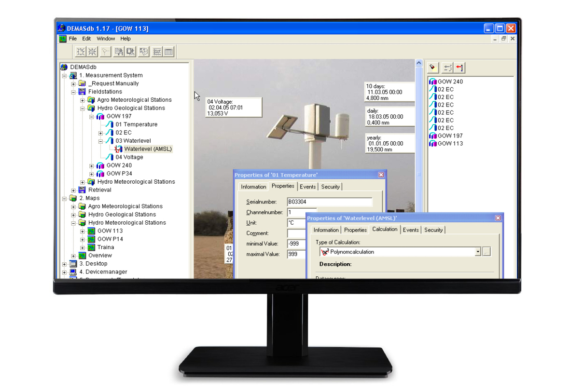
Task: Click the green document icon left of File
Action: coord(63,39)
